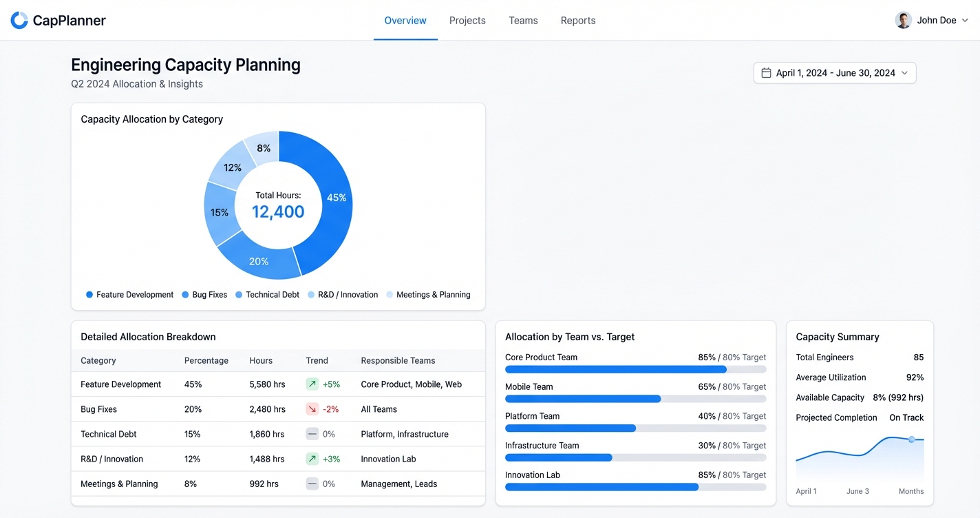Click the chevron next to the date range
The image size is (980, 518).
pos(904,72)
